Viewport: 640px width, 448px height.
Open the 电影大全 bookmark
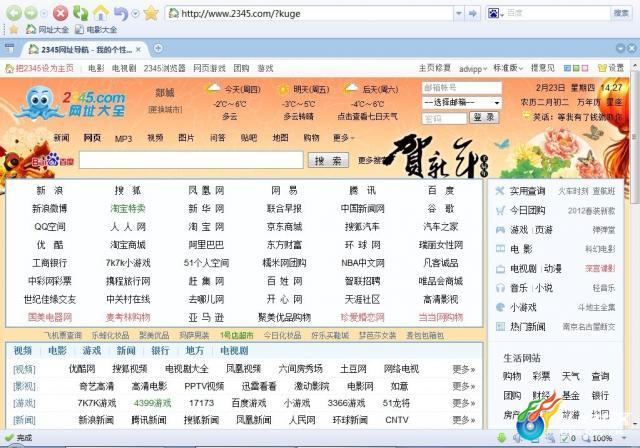(x=96, y=30)
